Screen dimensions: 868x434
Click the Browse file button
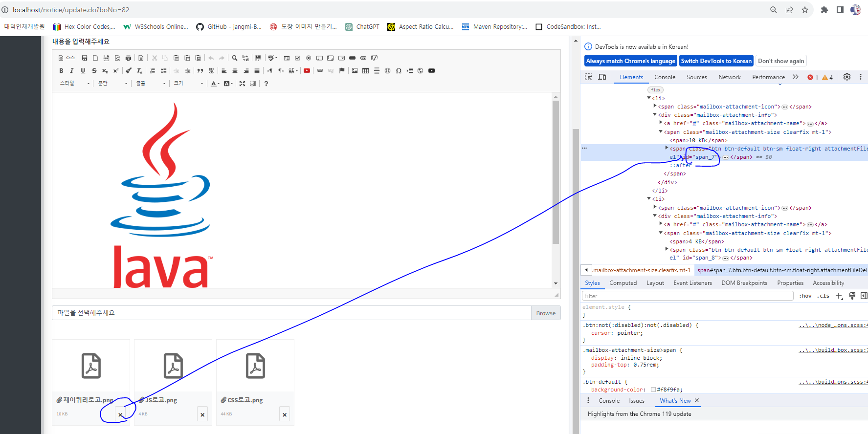coord(546,313)
